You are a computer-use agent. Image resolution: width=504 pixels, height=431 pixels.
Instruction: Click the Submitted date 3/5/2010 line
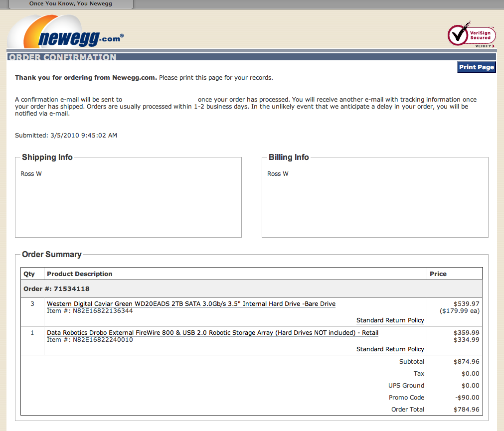click(x=66, y=136)
